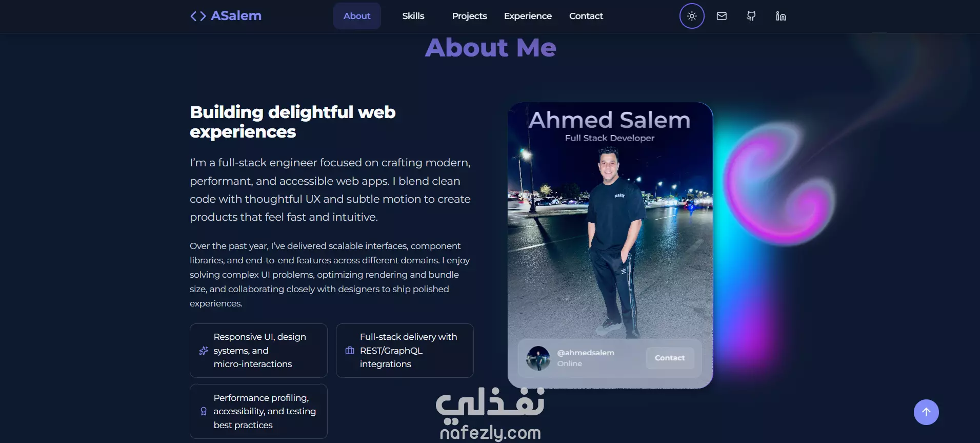Go to the Skills section
Viewport: 980px width, 443px height.
tap(413, 16)
